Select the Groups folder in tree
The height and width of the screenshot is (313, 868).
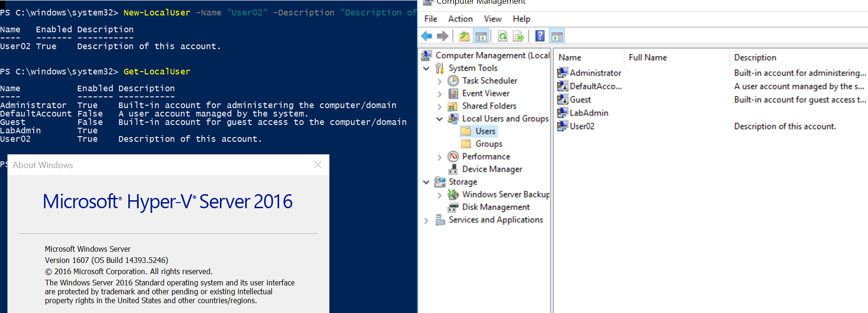[489, 144]
